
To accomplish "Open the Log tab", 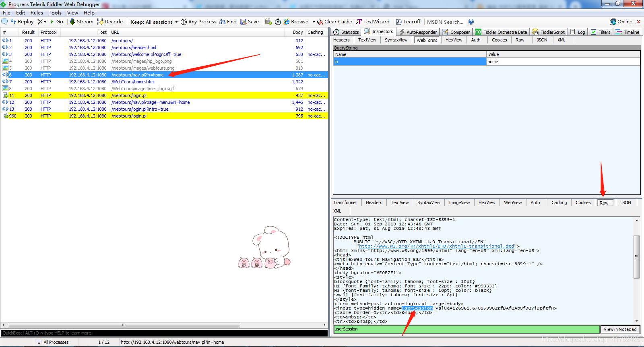I will pyautogui.click(x=578, y=32).
